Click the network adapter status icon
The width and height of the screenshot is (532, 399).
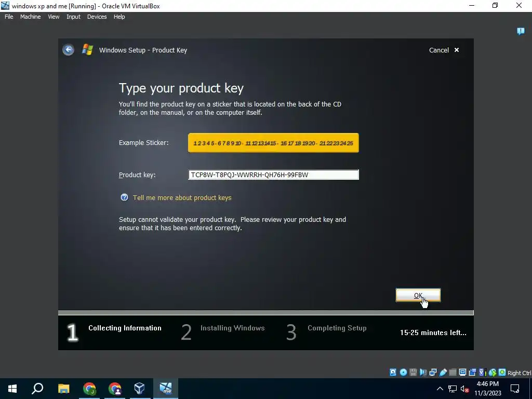(433, 373)
